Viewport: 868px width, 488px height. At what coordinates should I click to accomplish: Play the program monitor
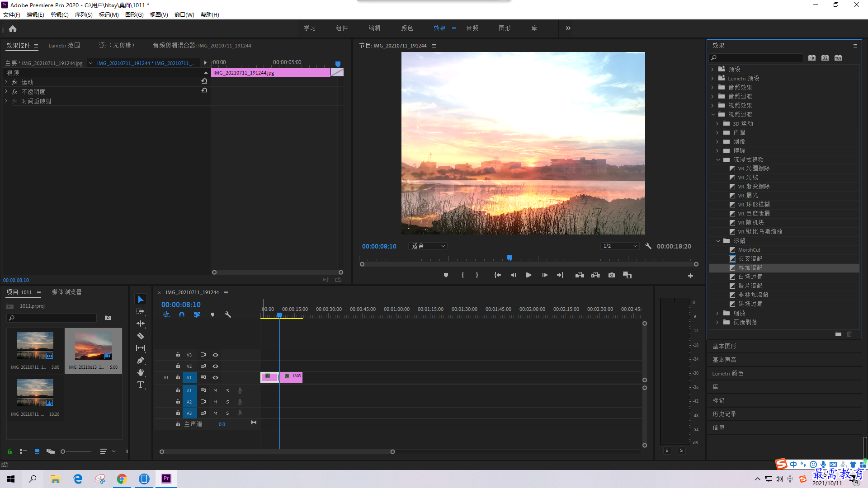pos(528,275)
